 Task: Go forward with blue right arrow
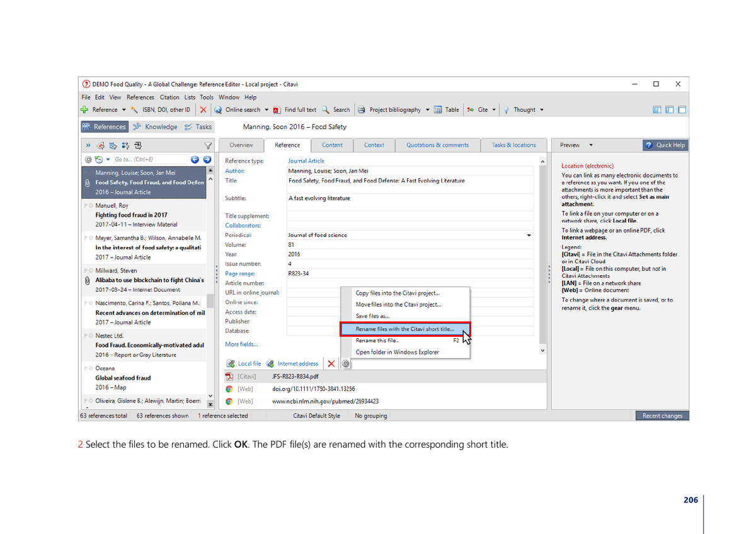(x=207, y=159)
